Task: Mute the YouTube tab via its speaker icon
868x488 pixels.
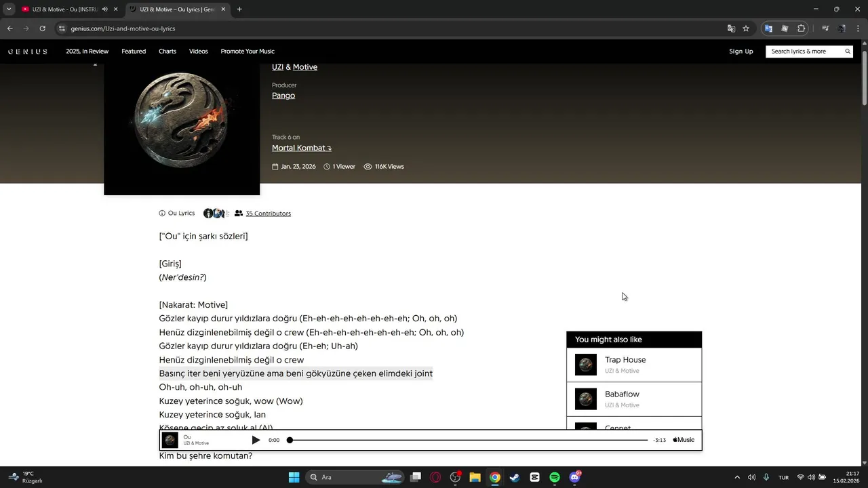Action: click(x=105, y=9)
